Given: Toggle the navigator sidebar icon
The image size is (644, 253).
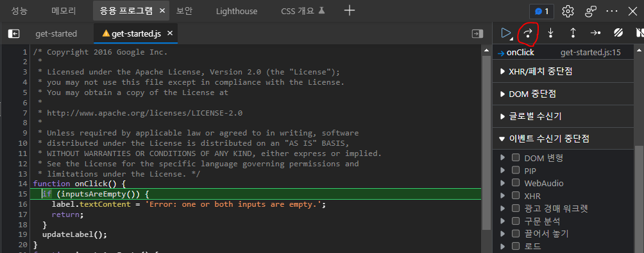Looking at the screenshot, I should 13,34.
